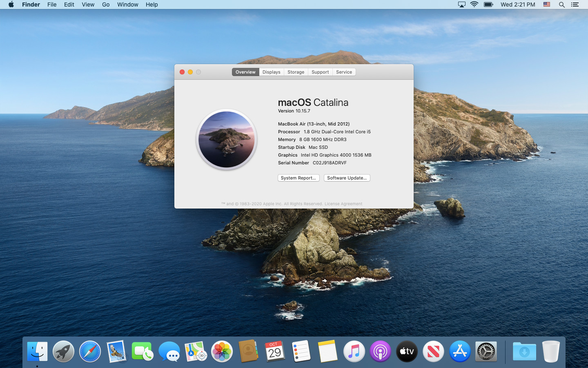Screen dimensions: 588x368
Task: Click the System Report button
Action: pos(298,178)
